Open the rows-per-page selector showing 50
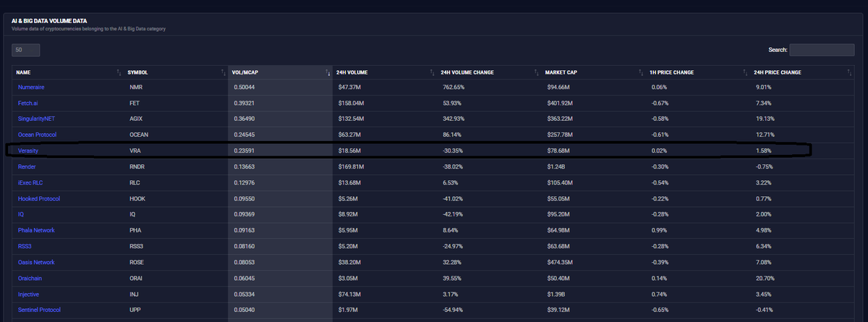 coord(26,50)
